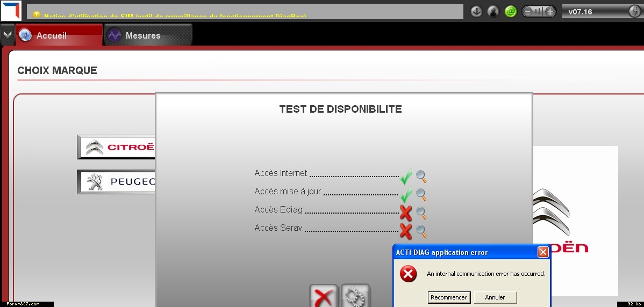Click the level bars indicator between minus and plus

click(539, 11)
